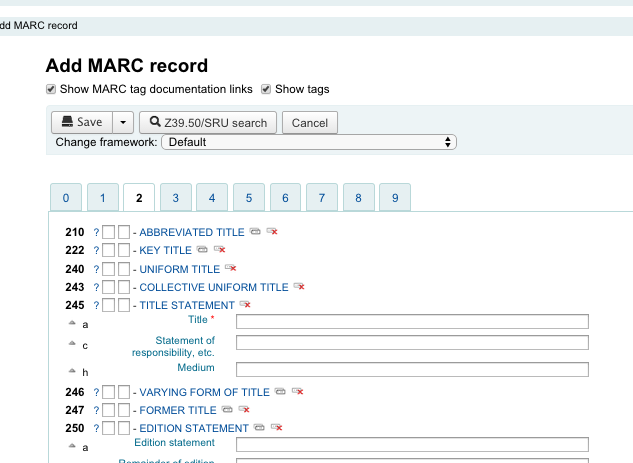This screenshot has height=463, width=633.
Task: Delete the 245 Title Statement tag
Action: coord(245,305)
